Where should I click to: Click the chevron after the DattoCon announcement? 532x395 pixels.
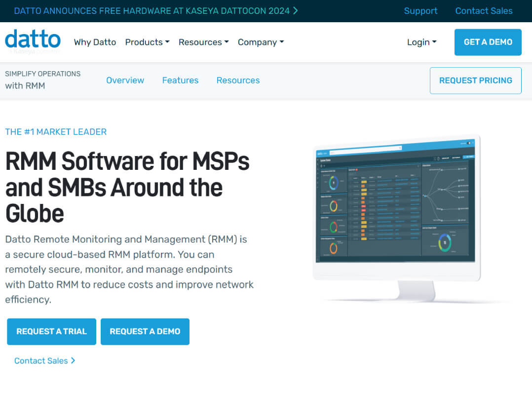coord(295,11)
